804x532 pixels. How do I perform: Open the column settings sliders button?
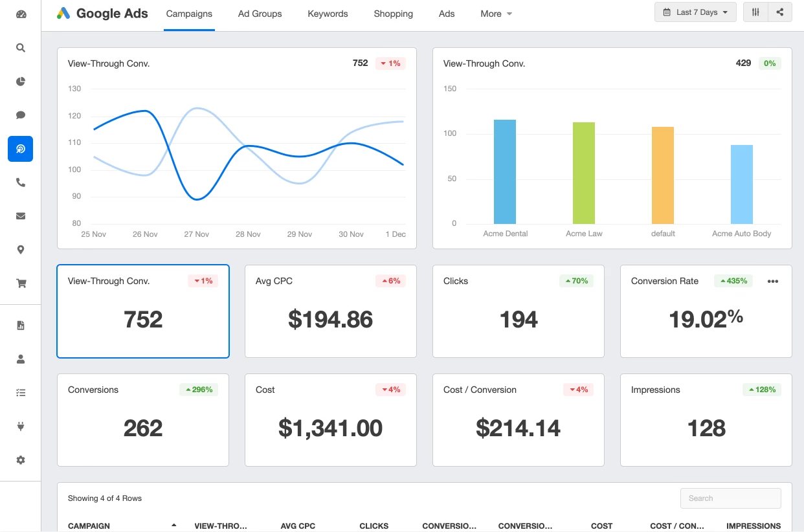coord(755,12)
